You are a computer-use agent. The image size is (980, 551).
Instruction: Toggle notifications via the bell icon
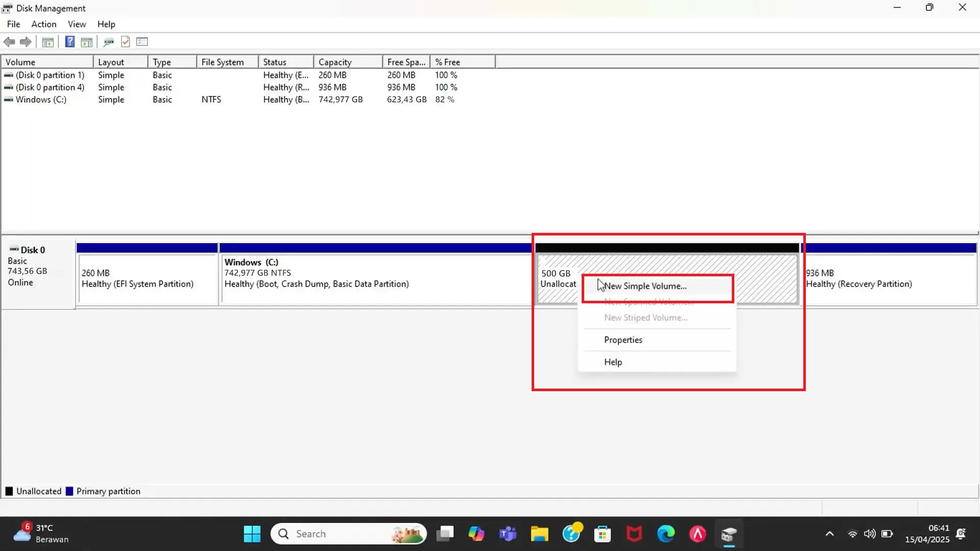961,534
